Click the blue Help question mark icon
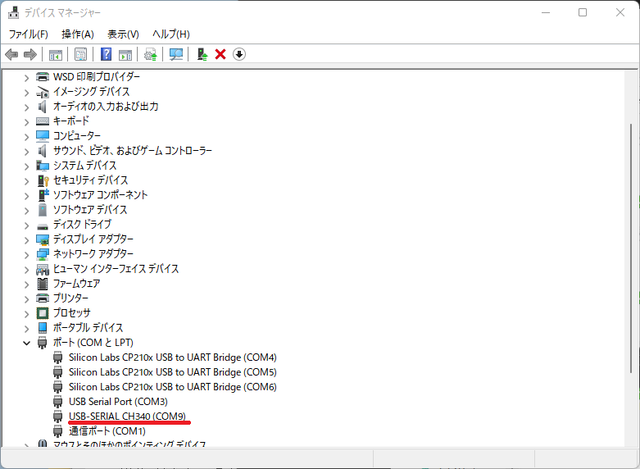Viewport: 640px width, 469px height. click(106, 54)
